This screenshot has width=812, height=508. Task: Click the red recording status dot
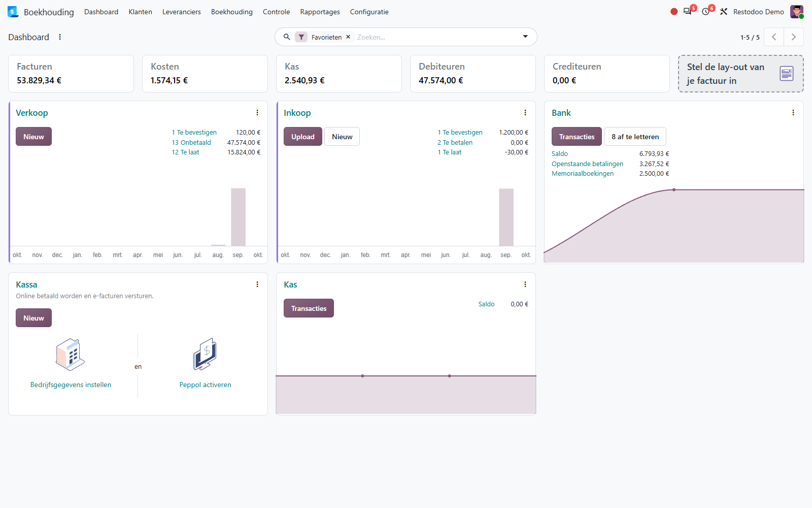click(674, 12)
